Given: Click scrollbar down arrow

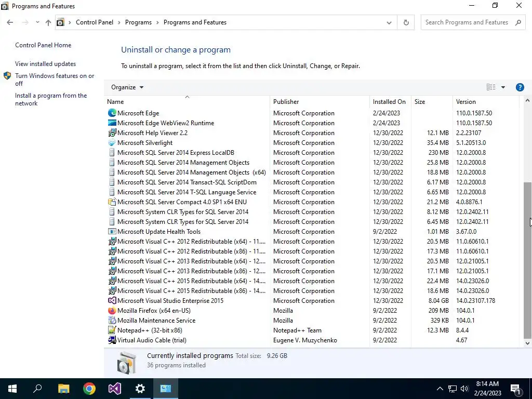Looking at the screenshot, I should point(527,343).
